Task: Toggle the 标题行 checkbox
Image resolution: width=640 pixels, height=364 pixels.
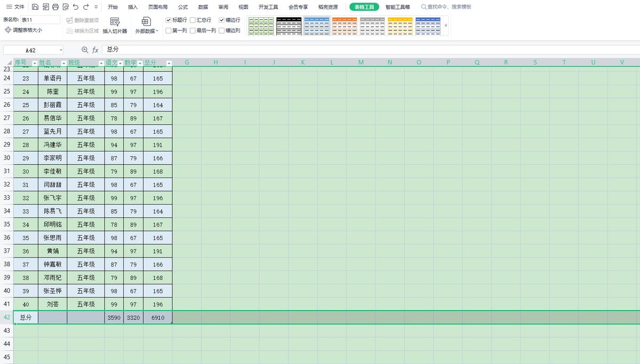Action: tap(169, 20)
